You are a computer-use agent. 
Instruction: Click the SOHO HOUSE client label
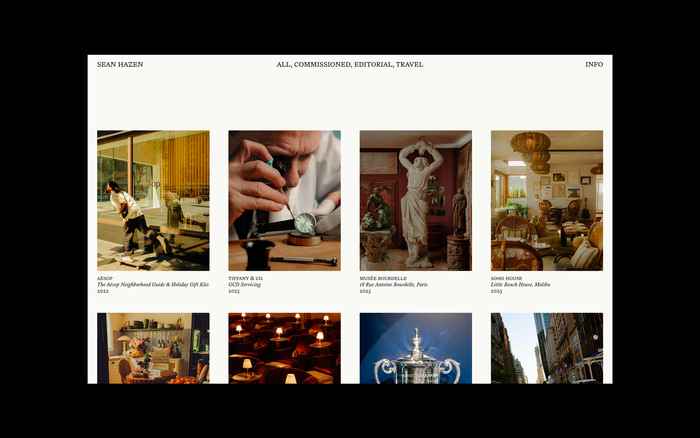(x=507, y=278)
